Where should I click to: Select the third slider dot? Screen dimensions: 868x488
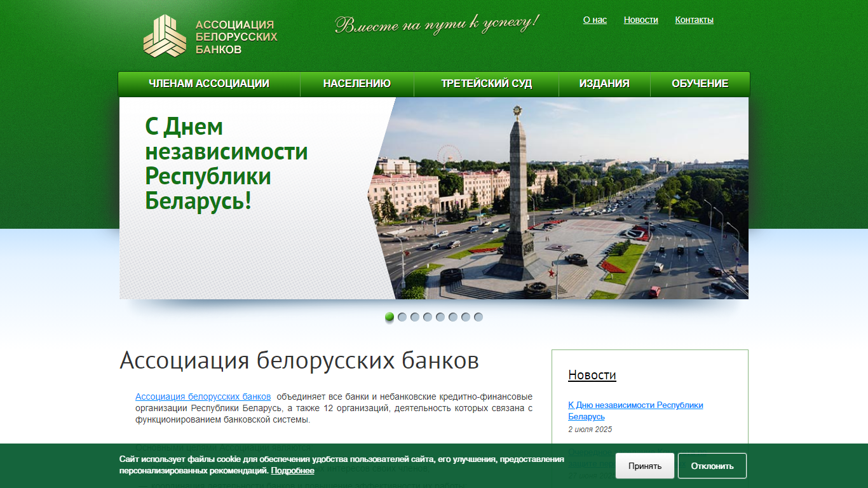415,317
